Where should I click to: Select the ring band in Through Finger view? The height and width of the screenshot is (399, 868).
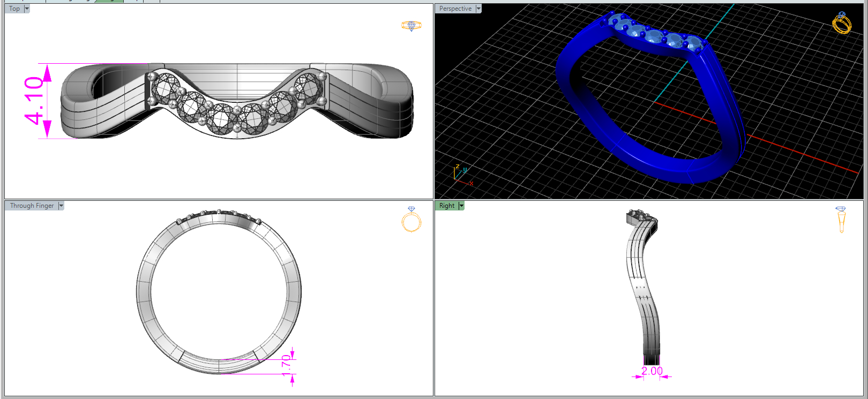[144, 292]
